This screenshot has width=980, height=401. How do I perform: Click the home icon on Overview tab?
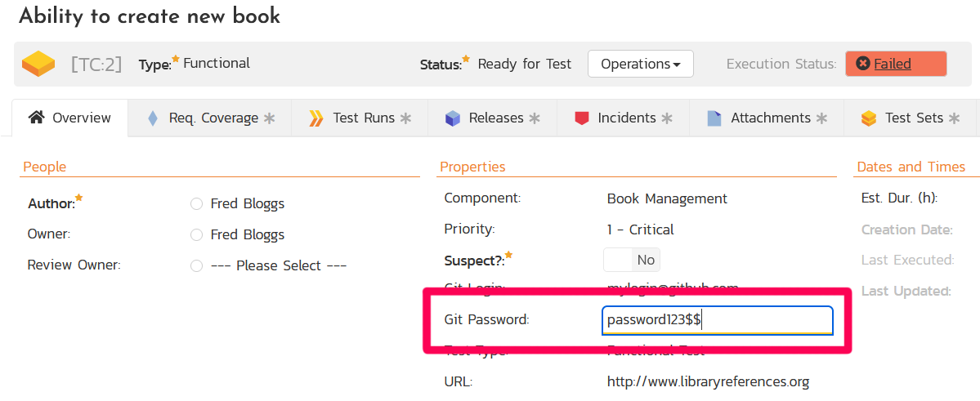click(x=36, y=118)
